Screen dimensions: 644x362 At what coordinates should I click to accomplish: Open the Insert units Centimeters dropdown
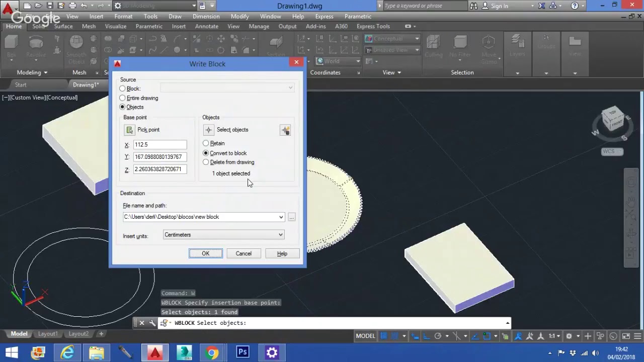coord(224,235)
